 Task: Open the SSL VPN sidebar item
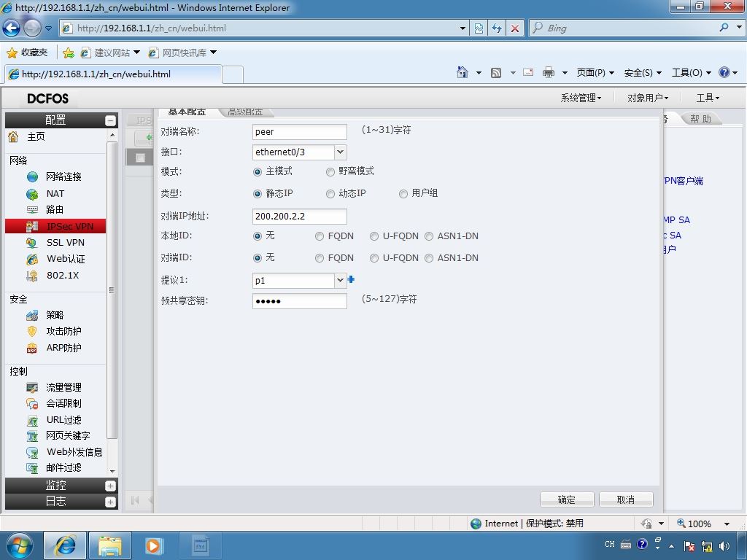click(65, 242)
